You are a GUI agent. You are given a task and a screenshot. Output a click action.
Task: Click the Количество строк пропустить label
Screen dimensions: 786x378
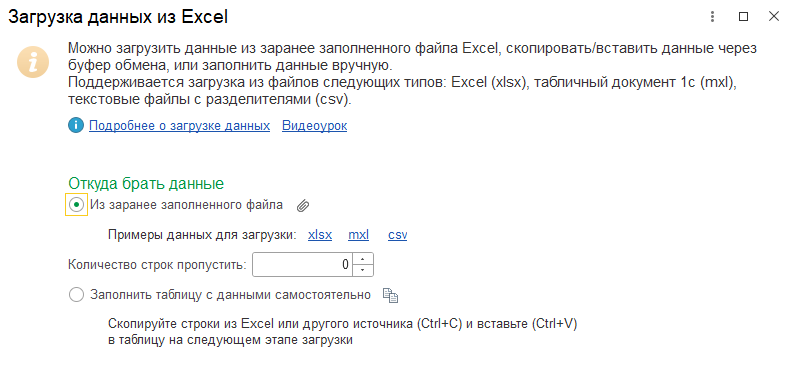point(157,264)
